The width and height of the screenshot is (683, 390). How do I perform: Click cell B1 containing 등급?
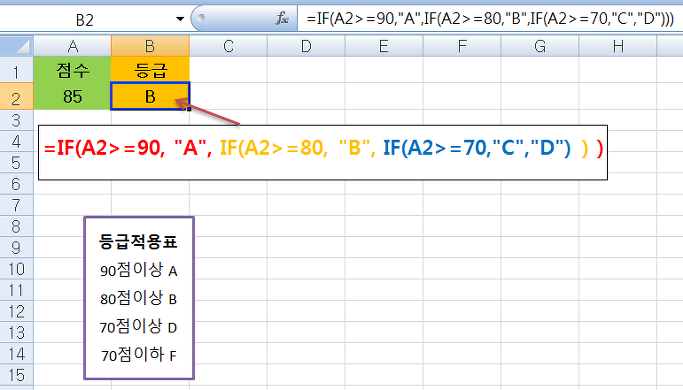[150, 70]
